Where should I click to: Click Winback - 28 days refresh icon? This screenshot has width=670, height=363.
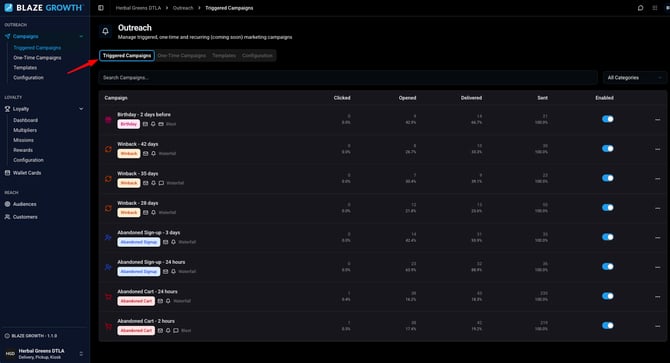pos(109,208)
